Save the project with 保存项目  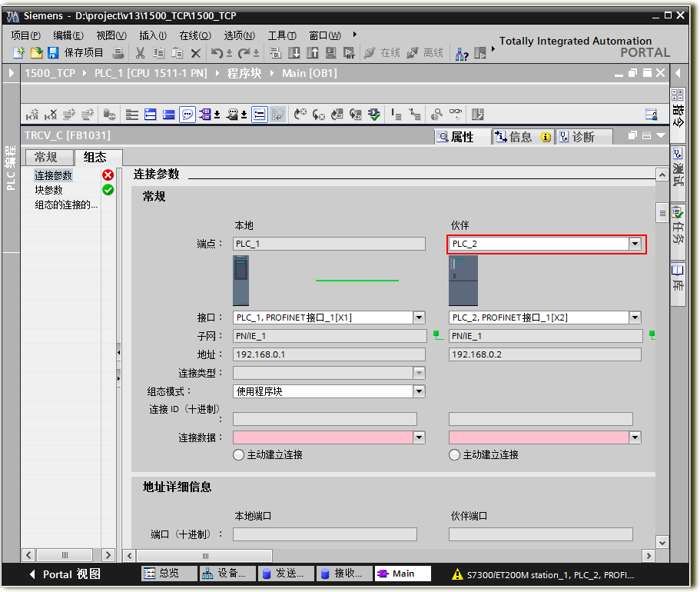[75, 53]
